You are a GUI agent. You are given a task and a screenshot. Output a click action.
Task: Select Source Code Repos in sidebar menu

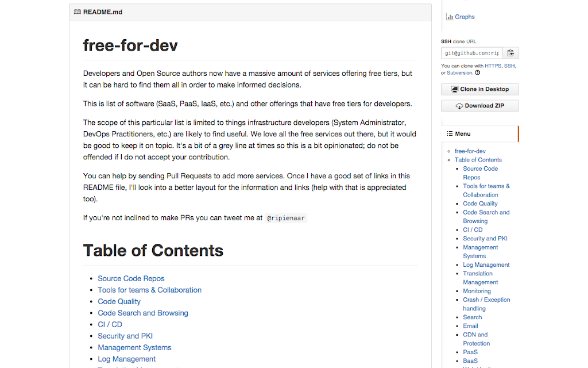(481, 173)
